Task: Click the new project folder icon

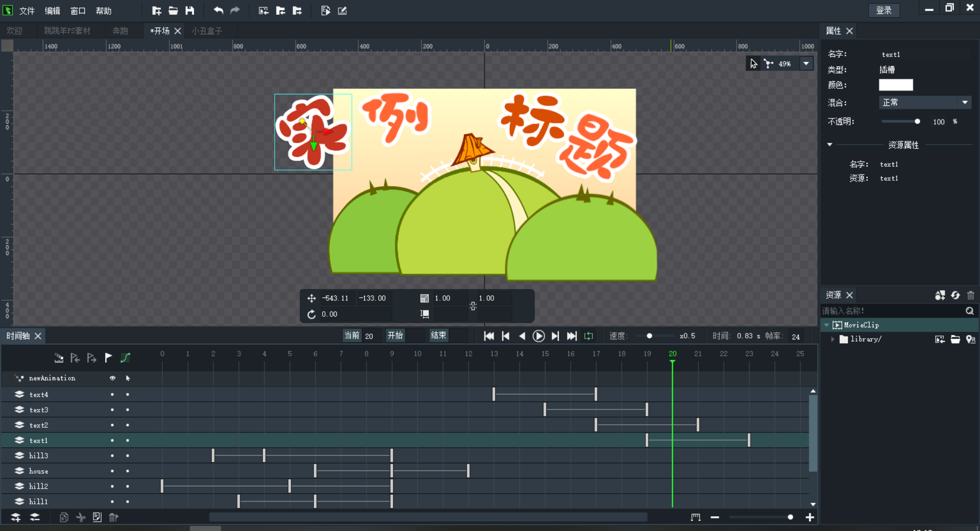Action: [x=157, y=10]
